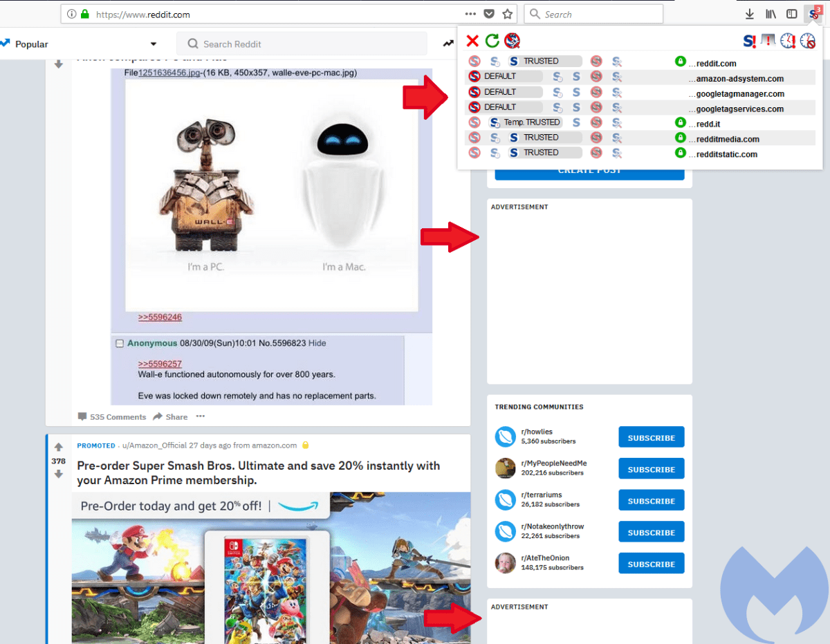Click NoScript icon in Firefox toolbar
This screenshot has width=830, height=644.
814,13
